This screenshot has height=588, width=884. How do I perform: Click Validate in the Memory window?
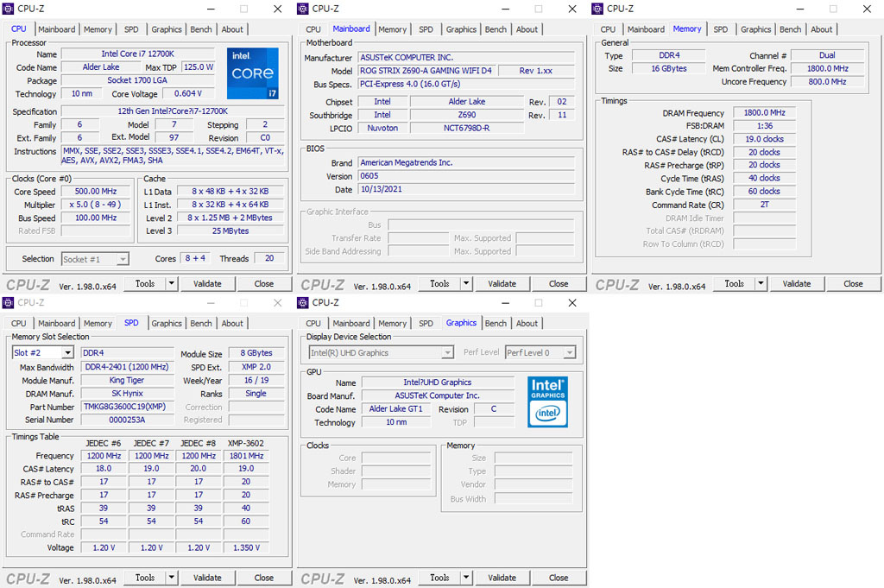[x=797, y=283]
